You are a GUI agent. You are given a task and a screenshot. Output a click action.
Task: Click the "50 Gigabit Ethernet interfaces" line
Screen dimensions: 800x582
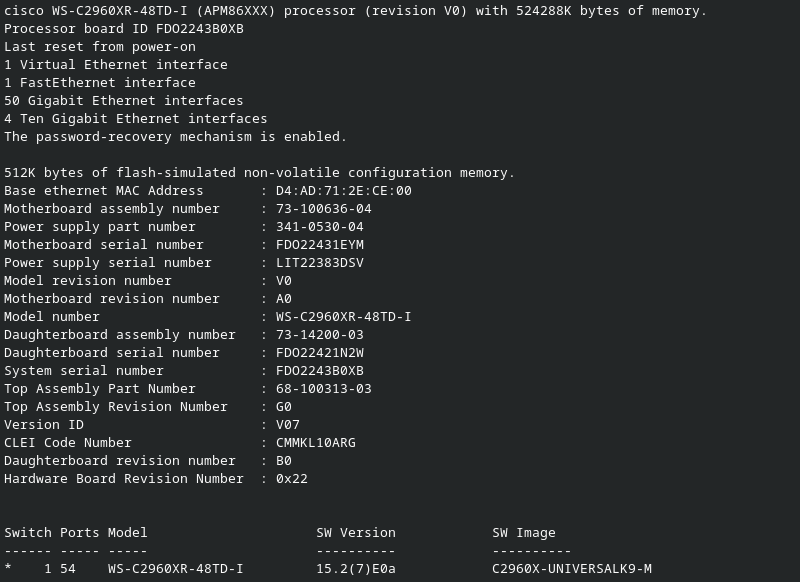124,101
